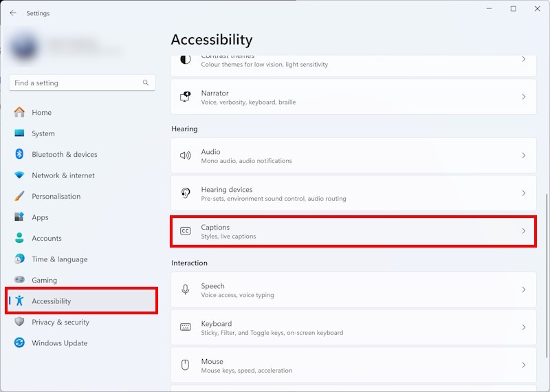The width and height of the screenshot is (550, 392).
Task: Open Mouse accessibility settings
Action: (353, 365)
